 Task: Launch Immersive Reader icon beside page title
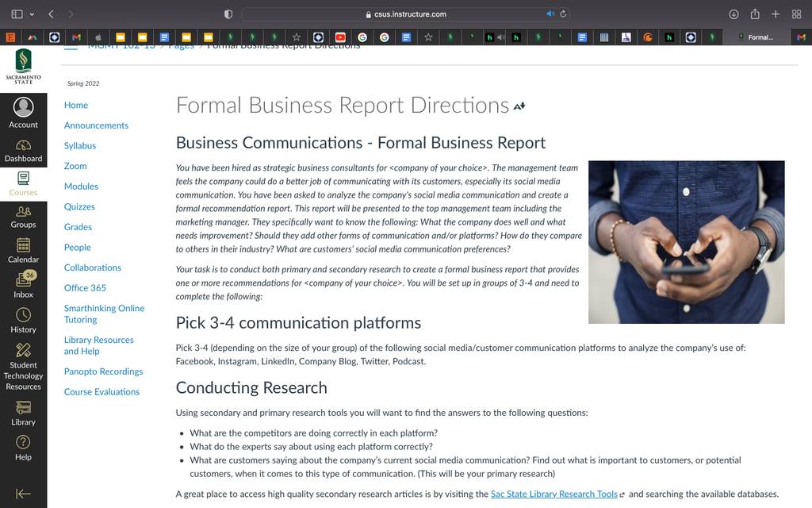(519, 106)
